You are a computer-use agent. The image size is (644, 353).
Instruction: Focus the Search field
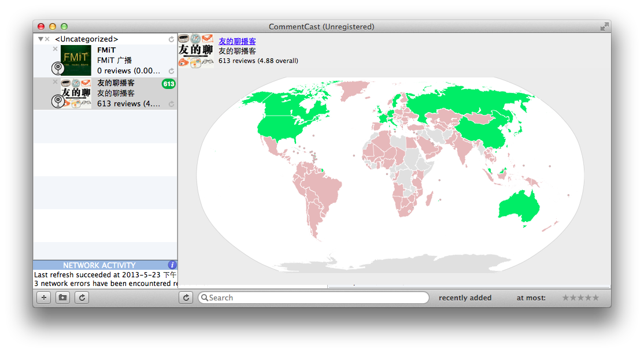(x=313, y=298)
